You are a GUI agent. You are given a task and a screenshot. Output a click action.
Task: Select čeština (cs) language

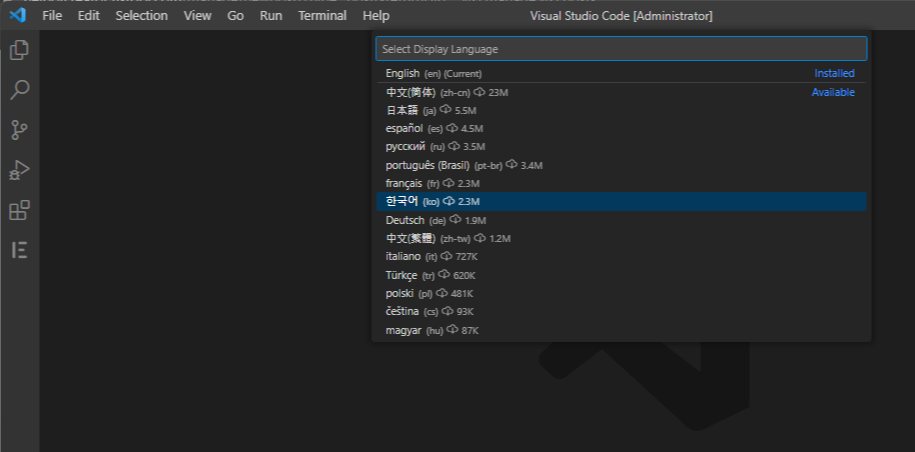[621, 311]
